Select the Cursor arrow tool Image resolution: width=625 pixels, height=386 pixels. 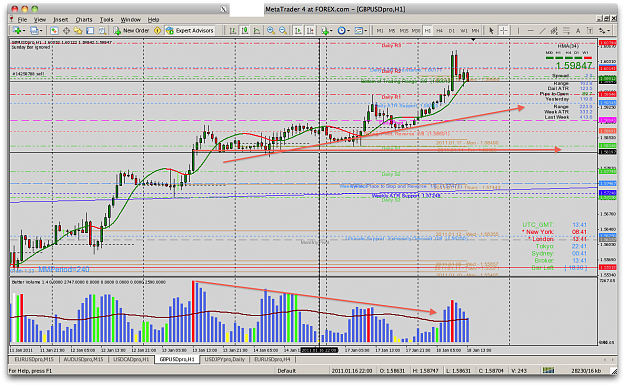(491, 30)
